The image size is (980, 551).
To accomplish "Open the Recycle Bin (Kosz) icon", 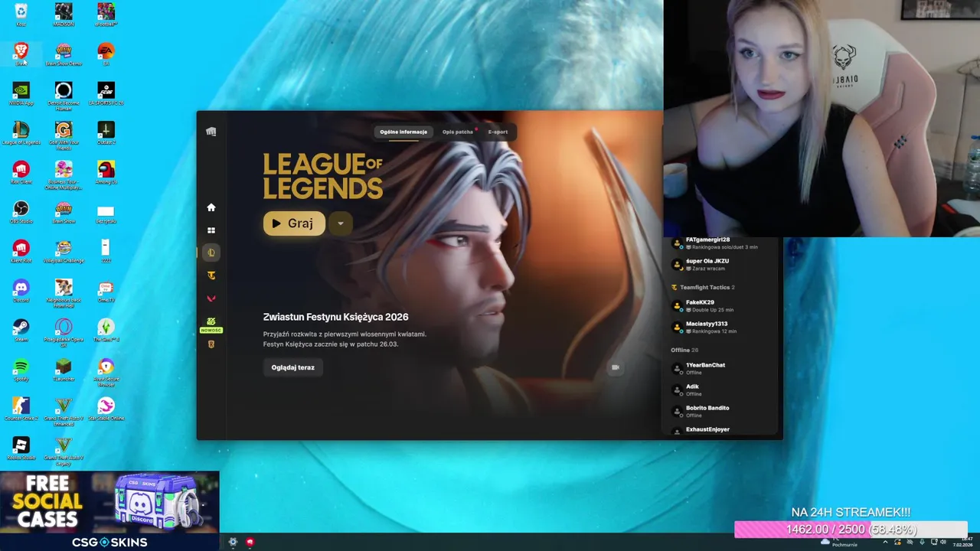I will [x=21, y=15].
